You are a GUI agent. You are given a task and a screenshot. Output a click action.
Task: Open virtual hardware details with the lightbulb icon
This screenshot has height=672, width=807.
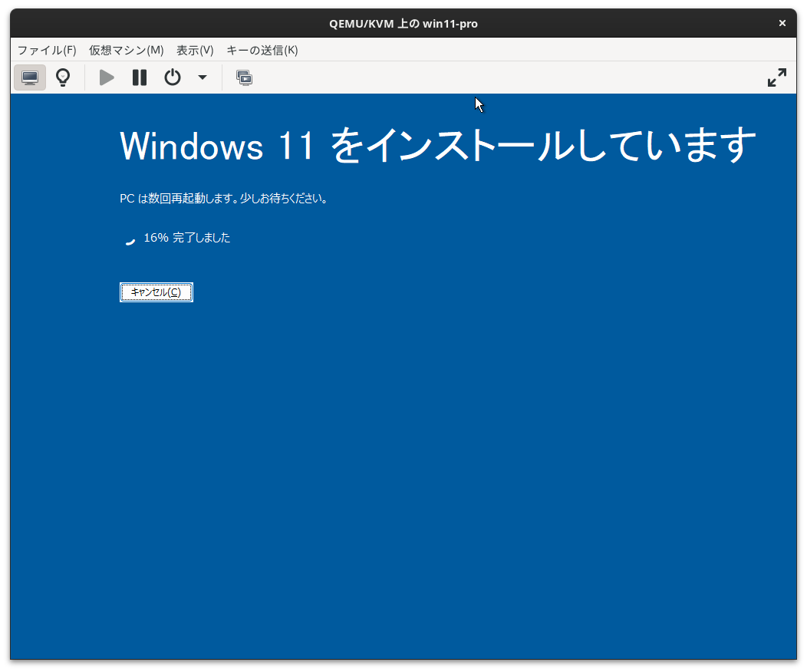(x=62, y=77)
